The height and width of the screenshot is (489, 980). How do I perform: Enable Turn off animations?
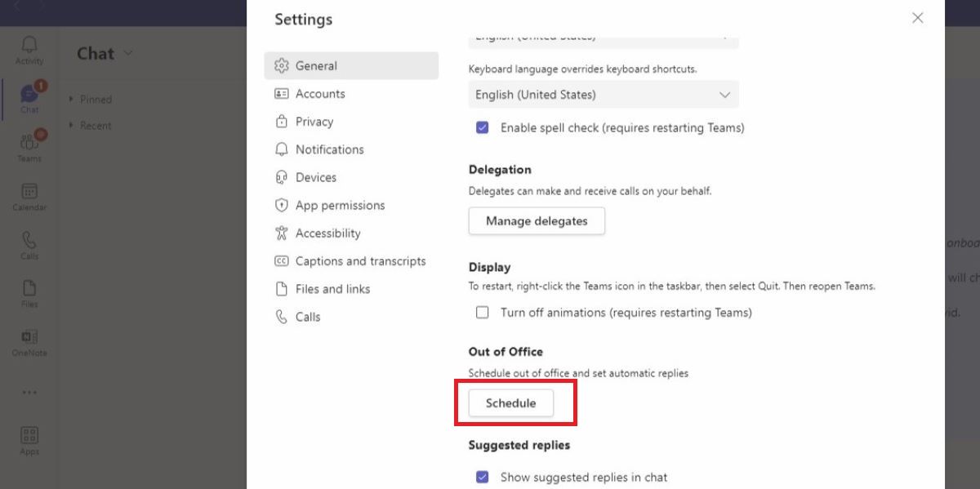(x=483, y=312)
